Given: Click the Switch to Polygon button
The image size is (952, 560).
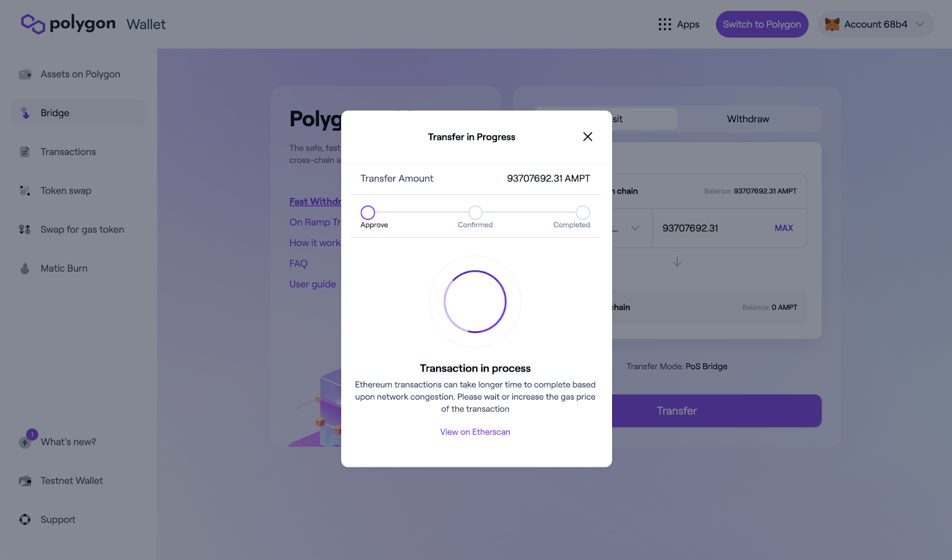Looking at the screenshot, I should (762, 24).
